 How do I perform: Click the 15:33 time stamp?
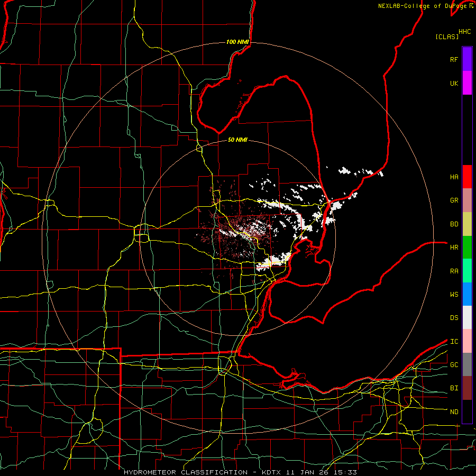pyautogui.click(x=346, y=472)
